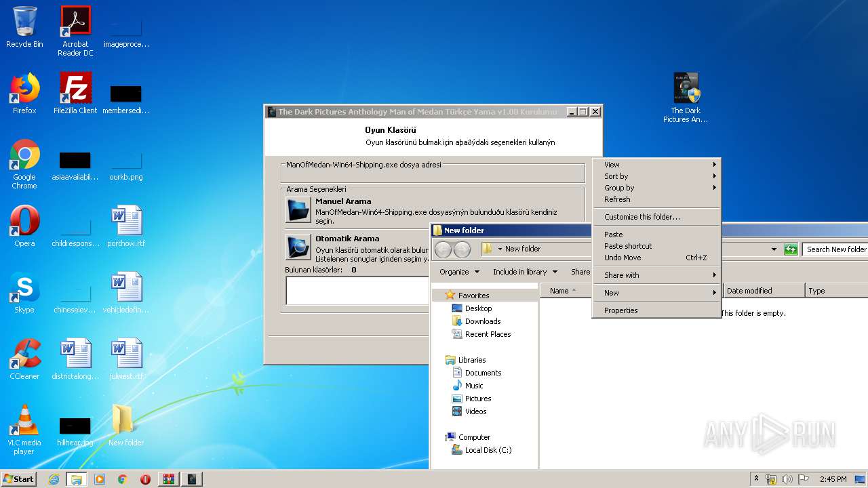Click the Opera icon in the taskbar
This screenshot has width=868, height=488.
(x=145, y=479)
